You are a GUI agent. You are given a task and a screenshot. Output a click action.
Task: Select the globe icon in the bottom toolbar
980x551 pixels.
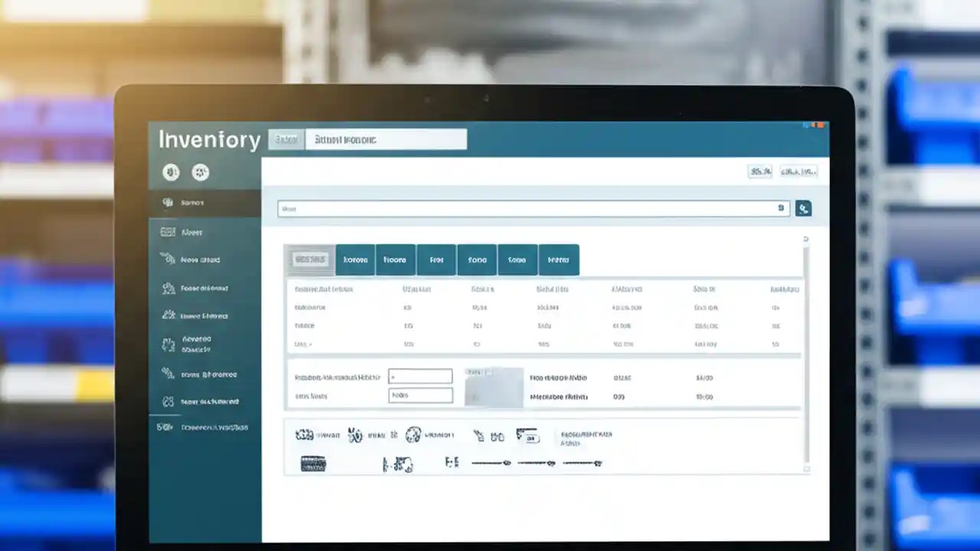(413, 435)
